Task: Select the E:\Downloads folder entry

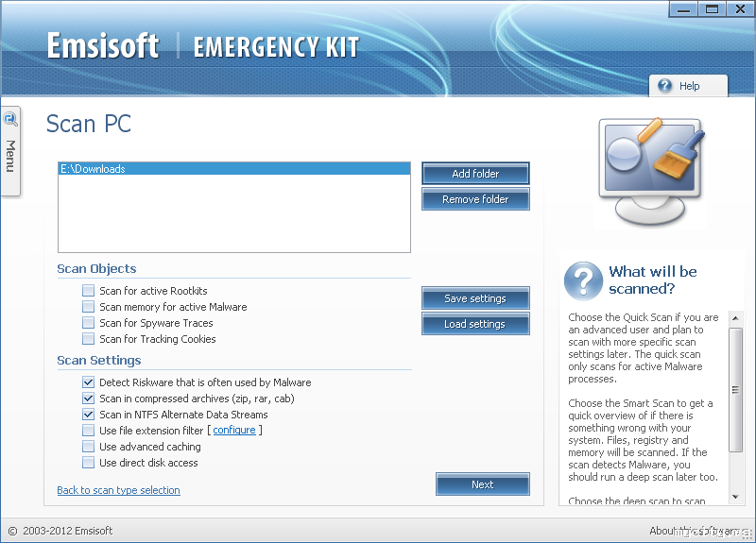Action: (x=233, y=169)
